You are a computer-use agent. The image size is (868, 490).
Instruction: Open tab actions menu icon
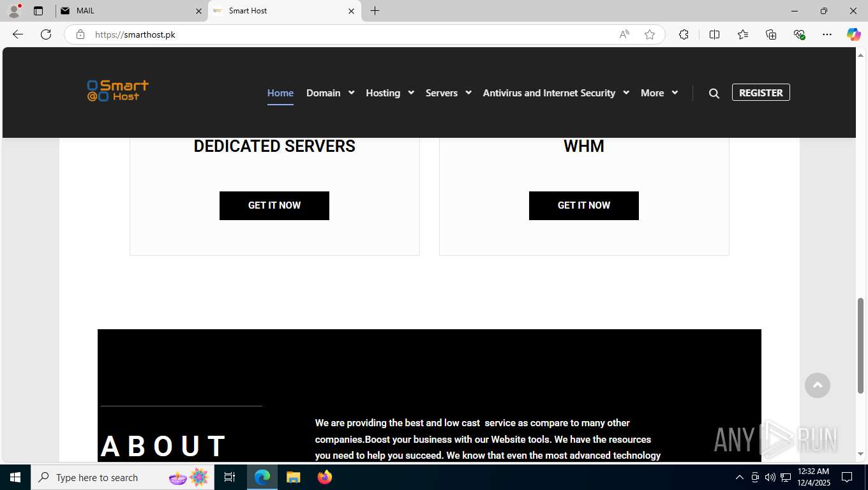point(38,11)
